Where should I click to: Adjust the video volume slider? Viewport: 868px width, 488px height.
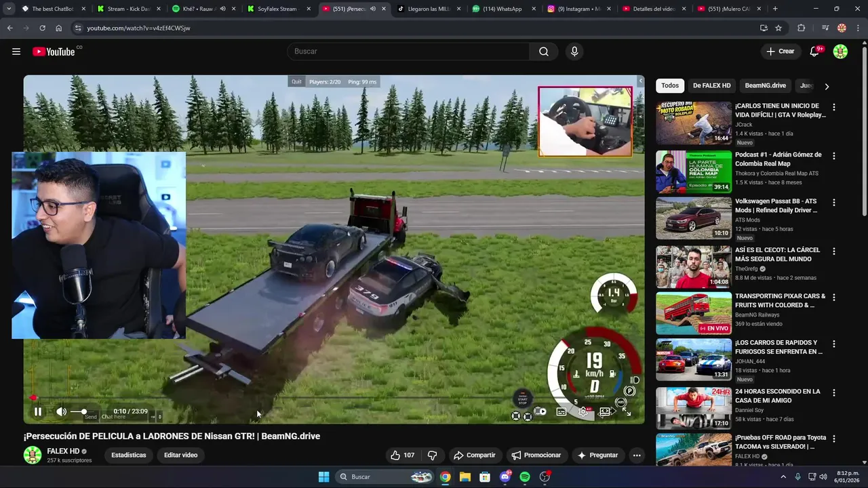(81, 411)
